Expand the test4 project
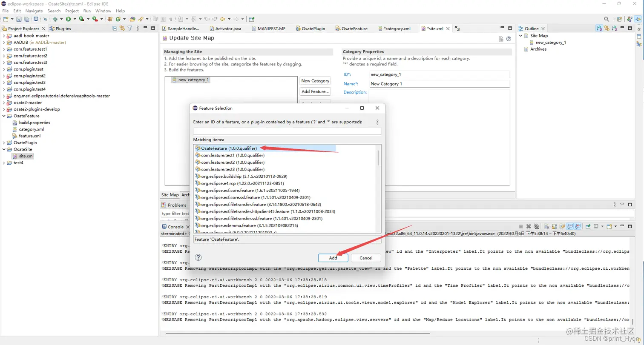 4,163
